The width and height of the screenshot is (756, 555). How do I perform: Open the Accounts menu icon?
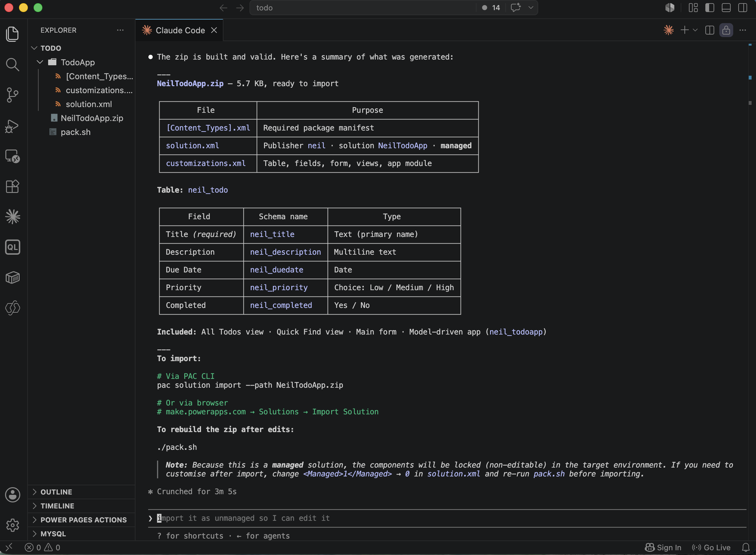pos(12,495)
